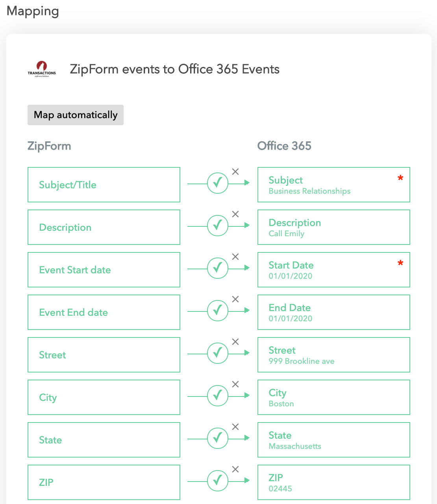Viewport: 437px width, 504px height.
Task: Select the Office 365 City Boston box
Action: coord(334,397)
